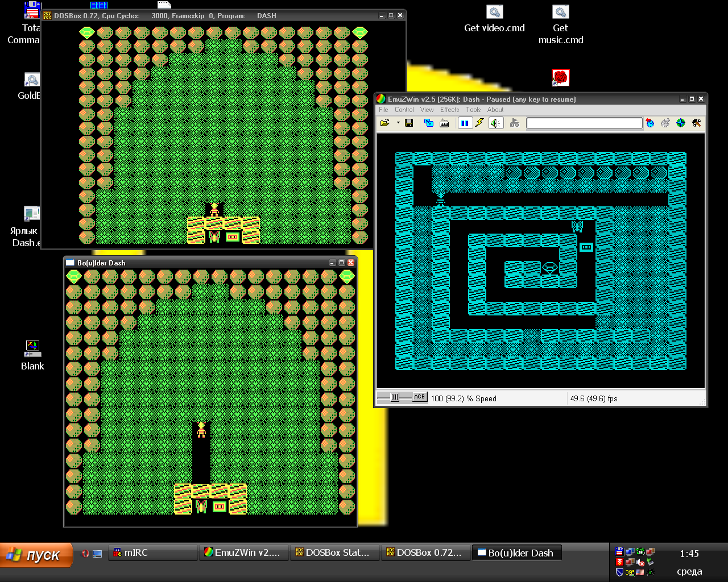
Task: Click the top-left diamond in DOSBox game
Action: (86, 32)
